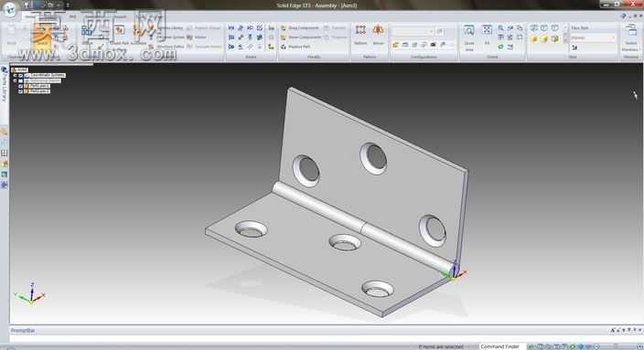This screenshot has height=350, width=644.
Task: Expand the Coordinate Systems tree node
Action: pos(16,76)
